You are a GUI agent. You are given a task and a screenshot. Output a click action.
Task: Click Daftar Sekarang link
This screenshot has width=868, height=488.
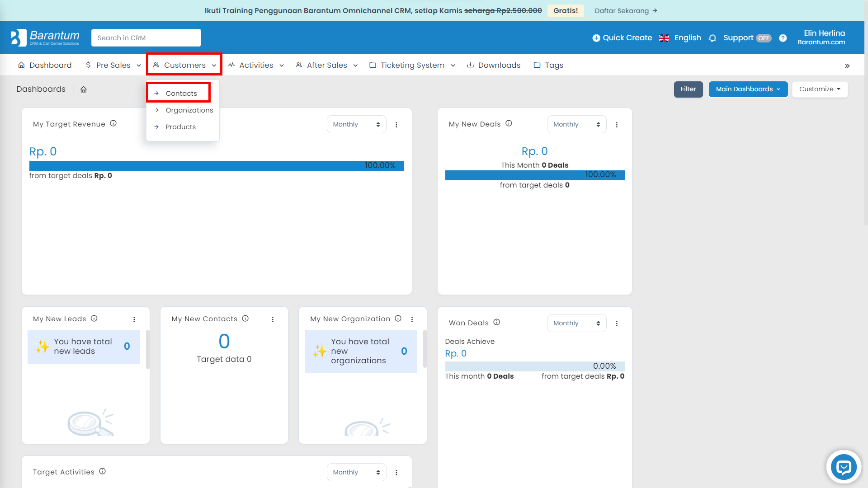point(626,10)
